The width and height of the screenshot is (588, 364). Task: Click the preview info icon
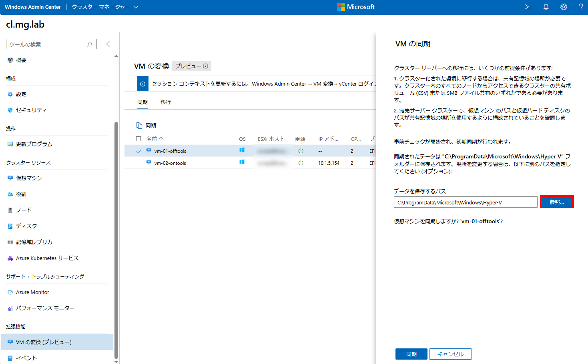click(205, 66)
